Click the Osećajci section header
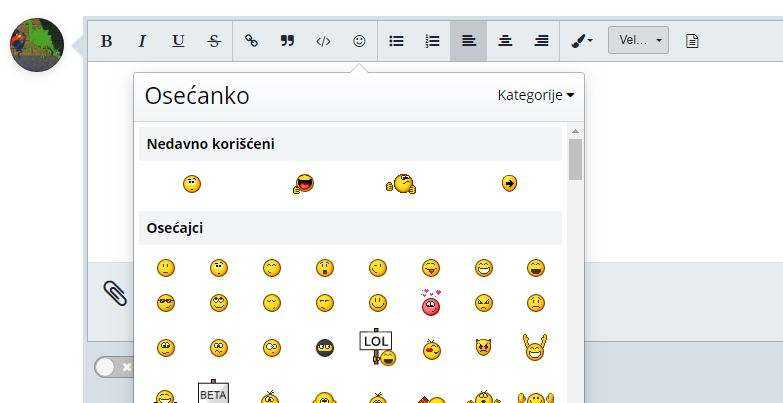Viewport: 783px width, 403px height. (x=351, y=228)
